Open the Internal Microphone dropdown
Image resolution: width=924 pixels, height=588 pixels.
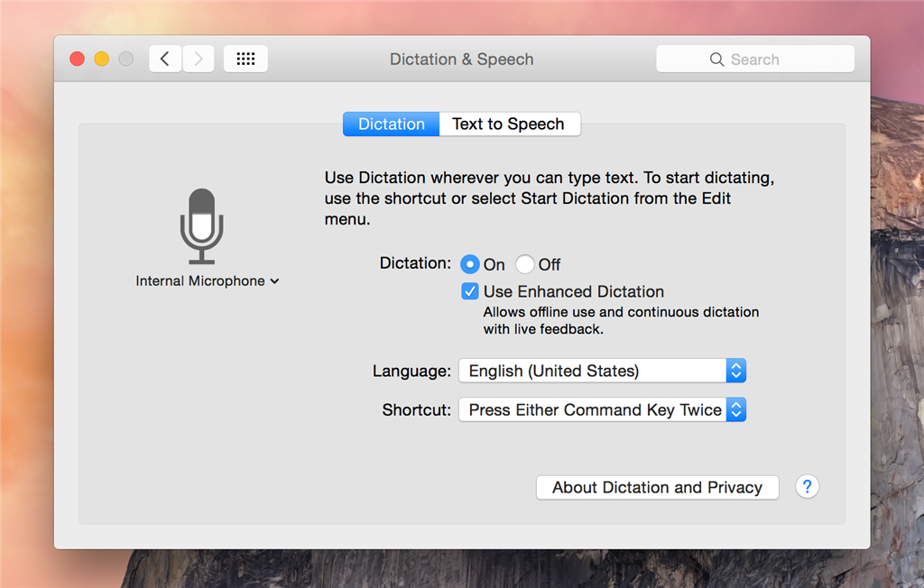tap(207, 281)
